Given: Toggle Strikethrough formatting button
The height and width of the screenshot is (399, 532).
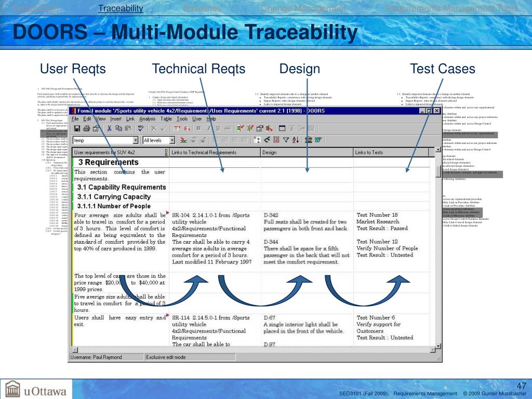Looking at the screenshot, I should coord(228,128).
